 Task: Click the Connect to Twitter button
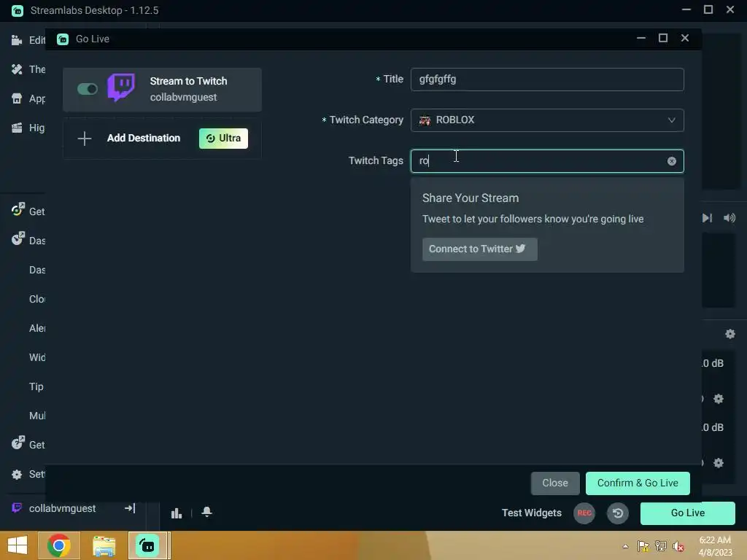click(x=480, y=249)
